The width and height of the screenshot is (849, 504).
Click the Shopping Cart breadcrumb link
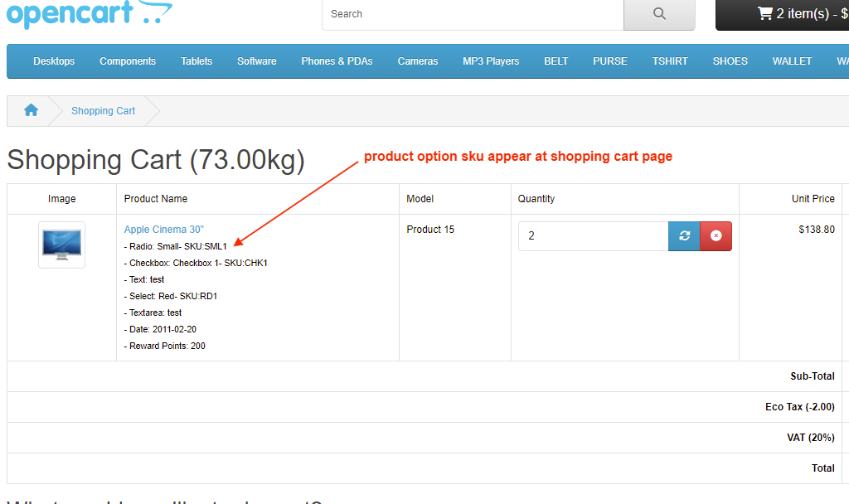point(103,110)
